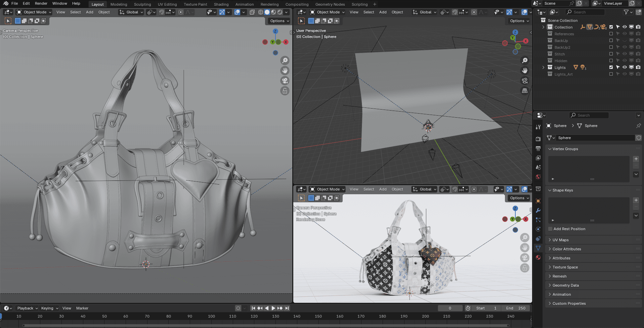This screenshot has width=644, height=328.
Task: Click the current frame field showing 0
Action: [450, 308]
